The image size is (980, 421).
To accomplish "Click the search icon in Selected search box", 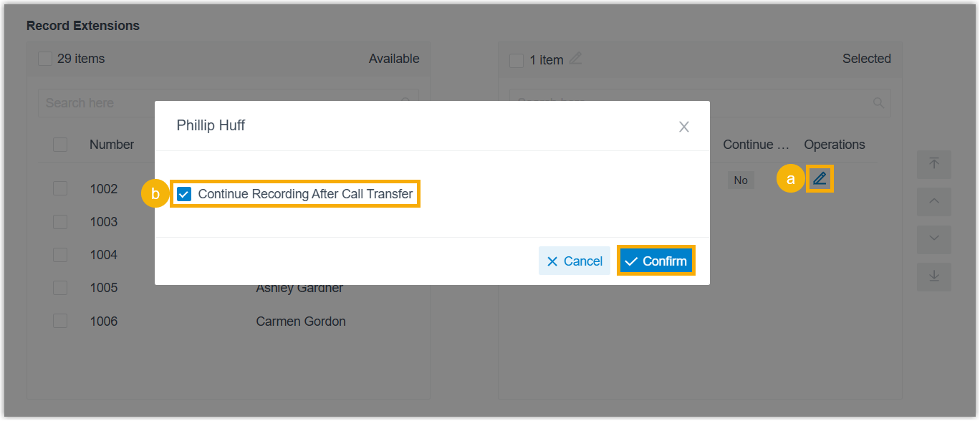I will pos(878,103).
